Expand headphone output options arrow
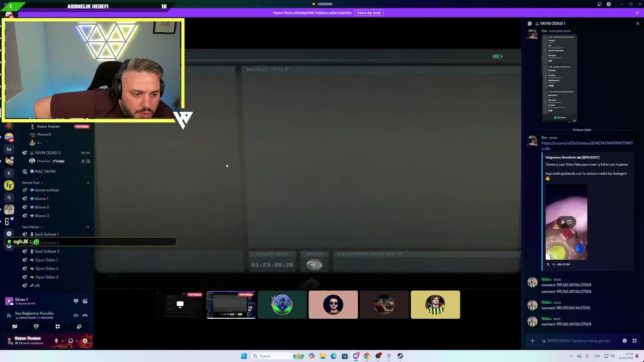 pyautogui.click(x=76, y=341)
